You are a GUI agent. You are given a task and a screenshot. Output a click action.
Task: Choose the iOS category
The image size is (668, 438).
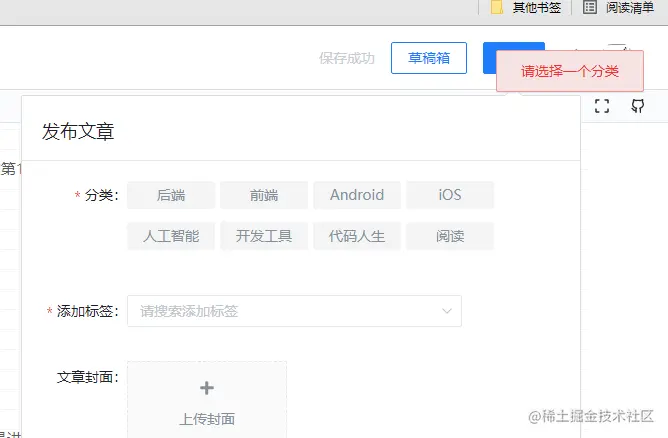(x=450, y=195)
